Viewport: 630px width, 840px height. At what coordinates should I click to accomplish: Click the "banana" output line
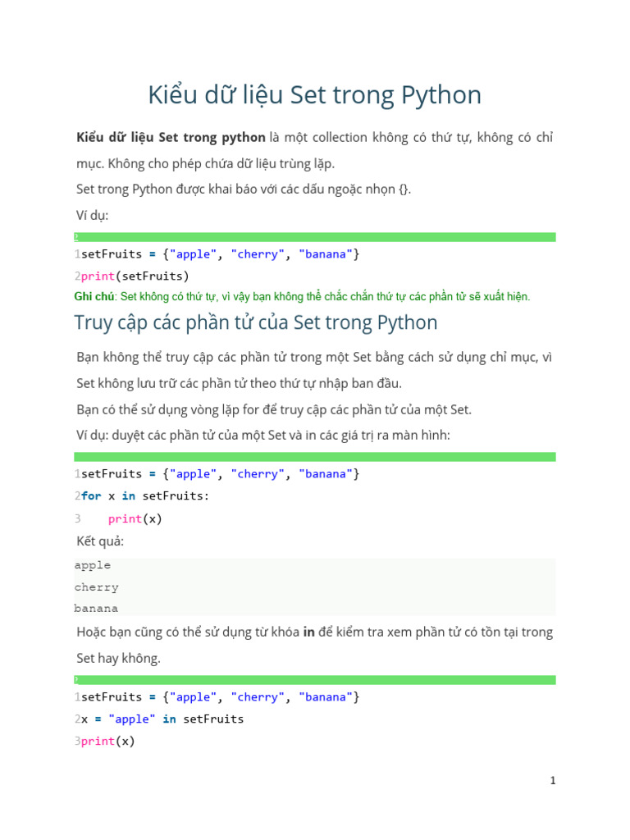click(96, 609)
